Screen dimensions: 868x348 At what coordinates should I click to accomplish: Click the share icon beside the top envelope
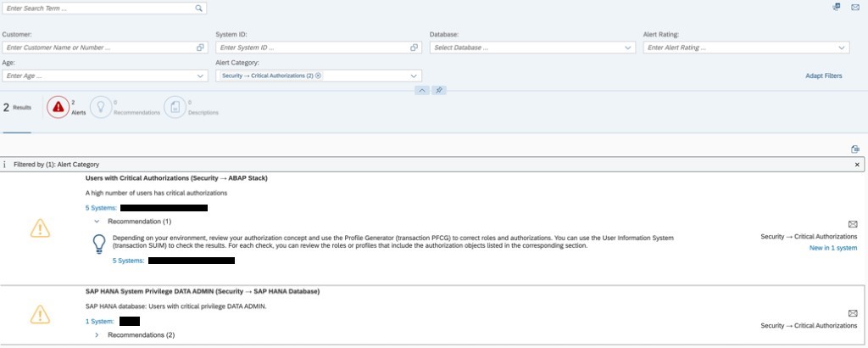[836, 7]
